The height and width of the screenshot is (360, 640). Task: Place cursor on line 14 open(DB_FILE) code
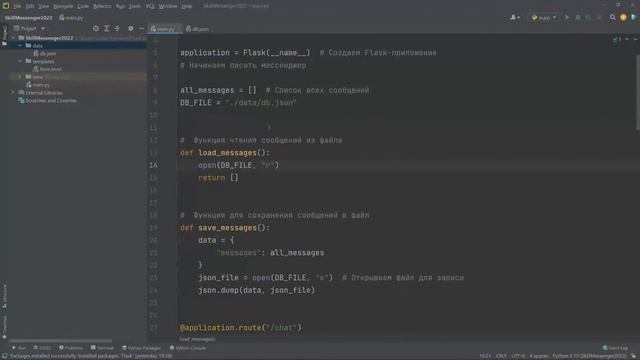click(238, 165)
